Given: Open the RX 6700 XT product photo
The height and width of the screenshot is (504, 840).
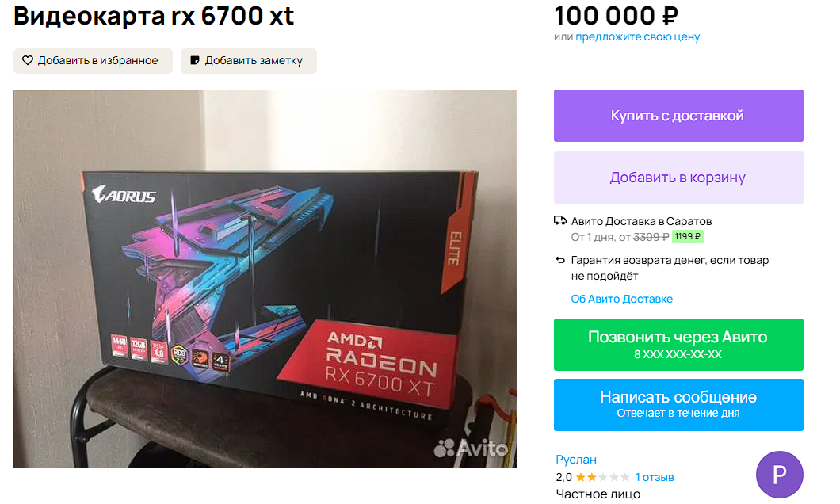Looking at the screenshot, I should pos(265,278).
